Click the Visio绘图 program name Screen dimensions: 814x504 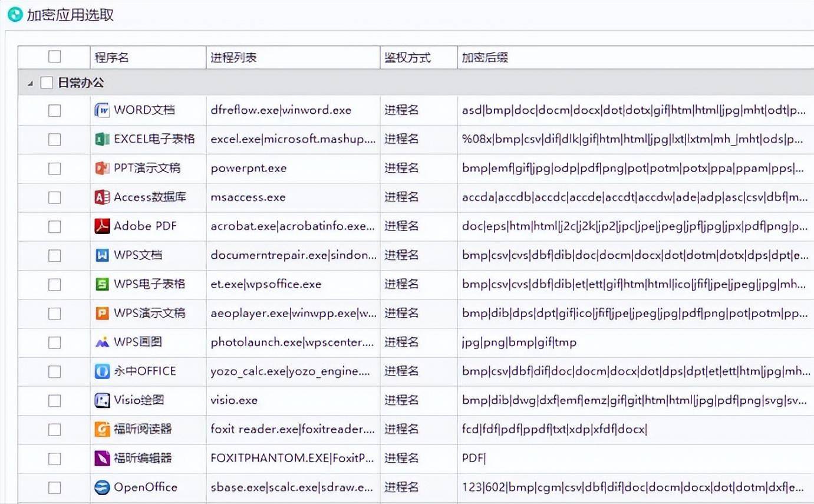coord(139,400)
